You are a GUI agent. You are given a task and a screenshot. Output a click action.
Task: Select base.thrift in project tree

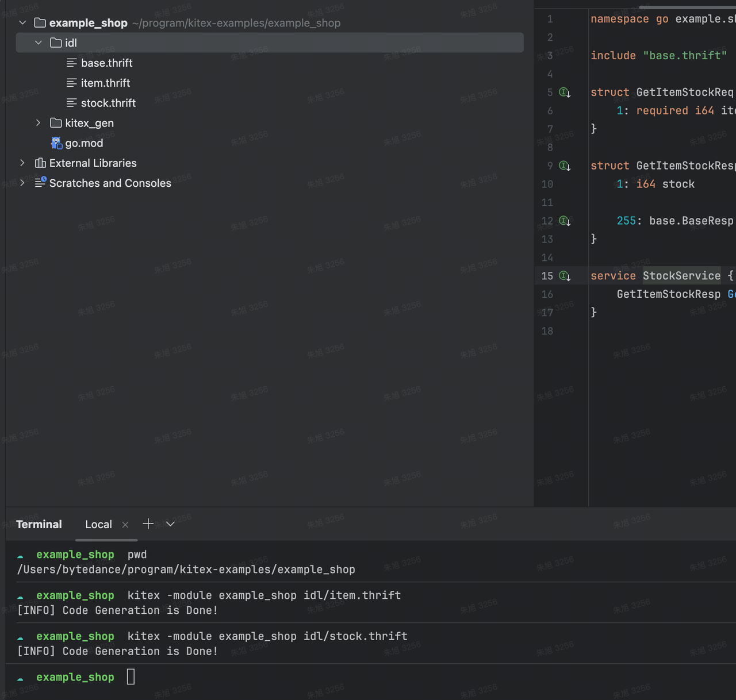click(x=106, y=63)
